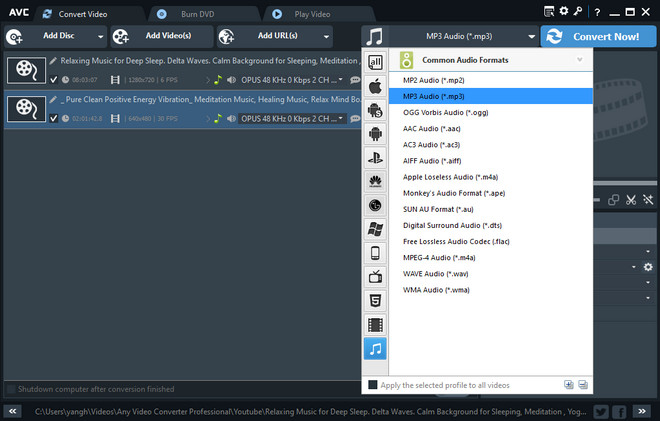This screenshot has width=660, height=421.
Task: Choose Free Lossless Audio Codec (.flac)
Action: coord(490,241)
